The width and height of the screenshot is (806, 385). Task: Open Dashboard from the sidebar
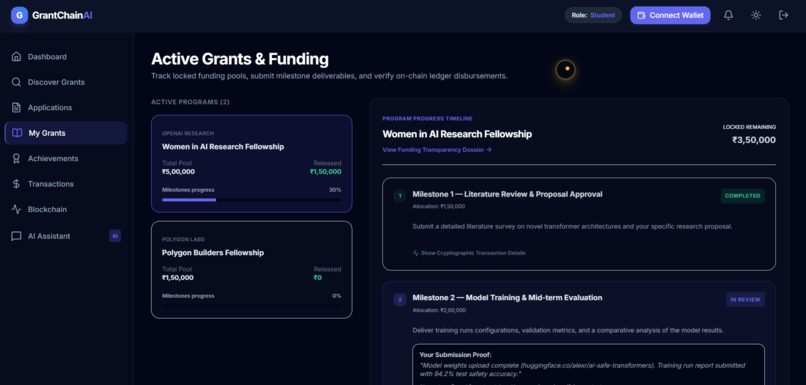(66, 57)
